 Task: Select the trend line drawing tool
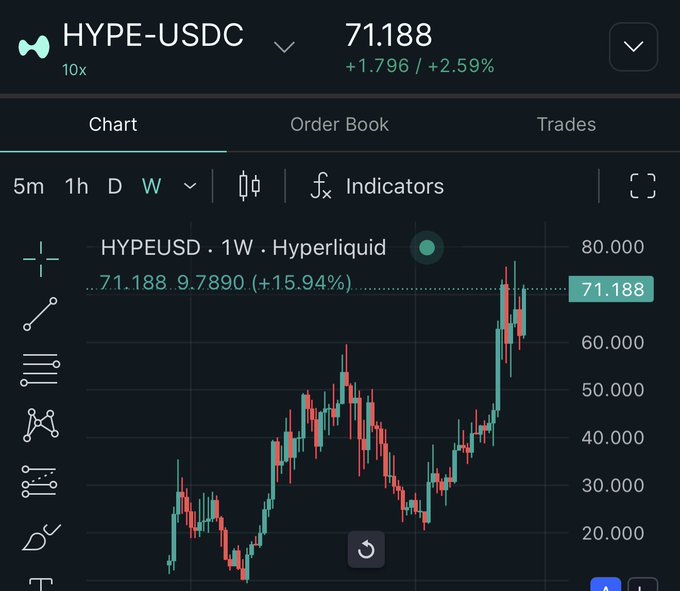[40, 314]
